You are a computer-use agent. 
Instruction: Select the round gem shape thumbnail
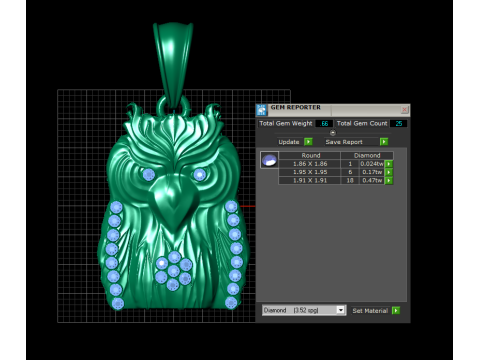point(269,160)
